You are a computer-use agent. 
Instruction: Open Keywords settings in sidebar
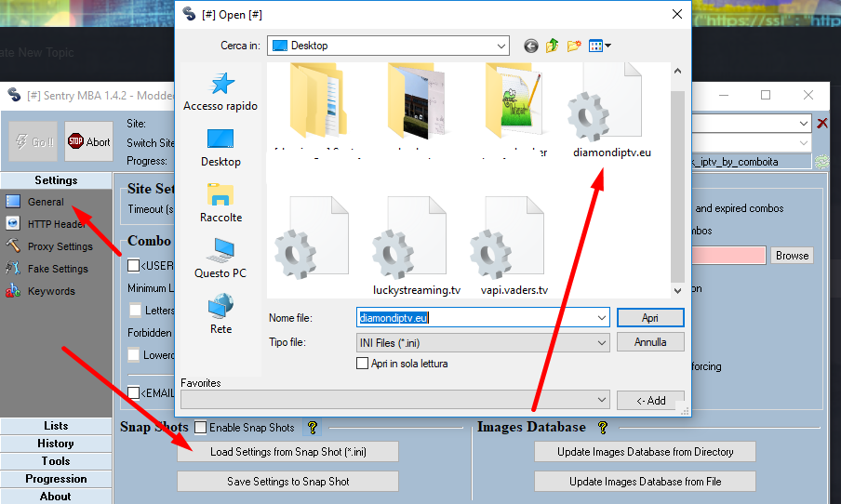point(51,291)
